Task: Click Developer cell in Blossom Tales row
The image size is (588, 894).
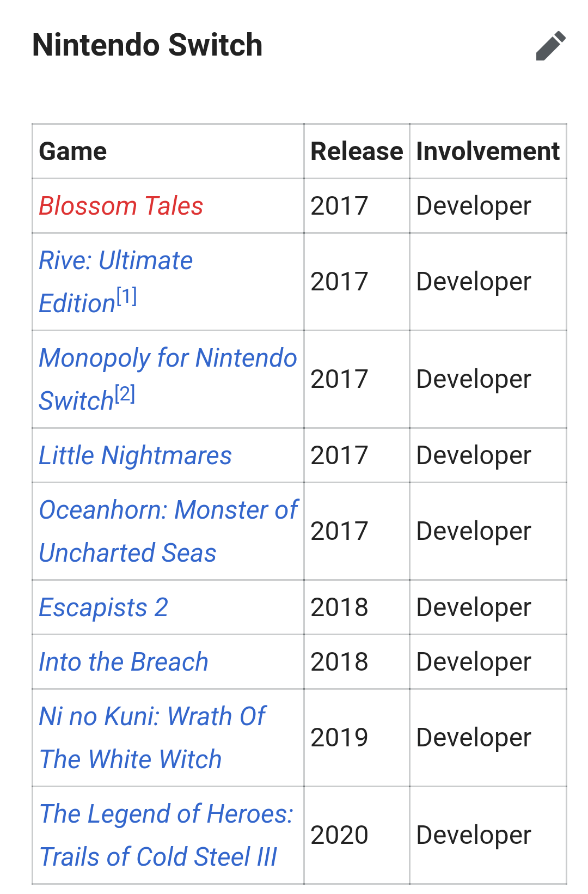Action: pyautogui.click(x=474, y=206)
